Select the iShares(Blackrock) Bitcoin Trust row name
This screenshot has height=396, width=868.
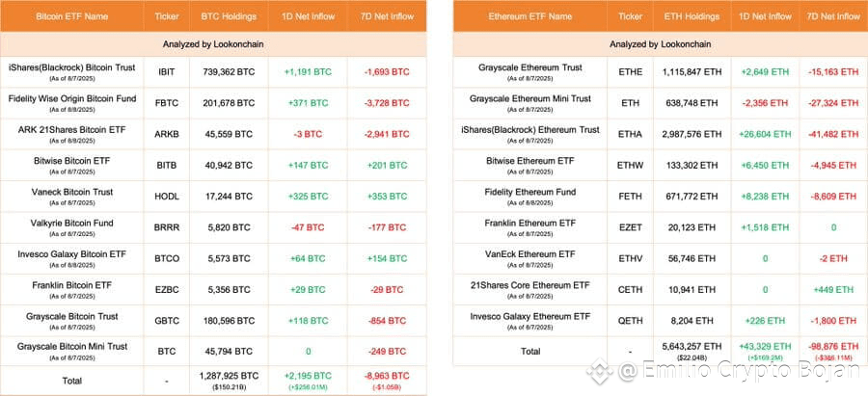[72, 67]
